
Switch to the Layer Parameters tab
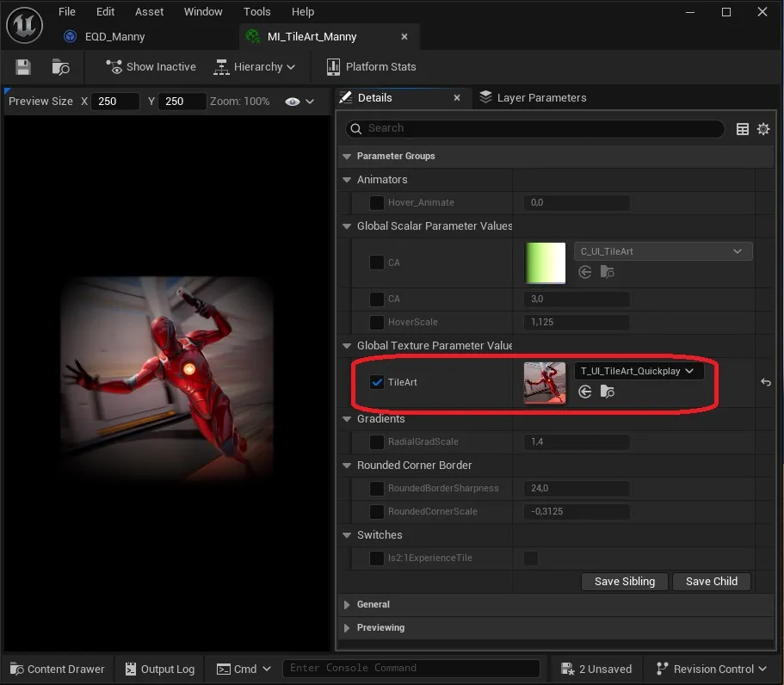click(x=533, y=97)
